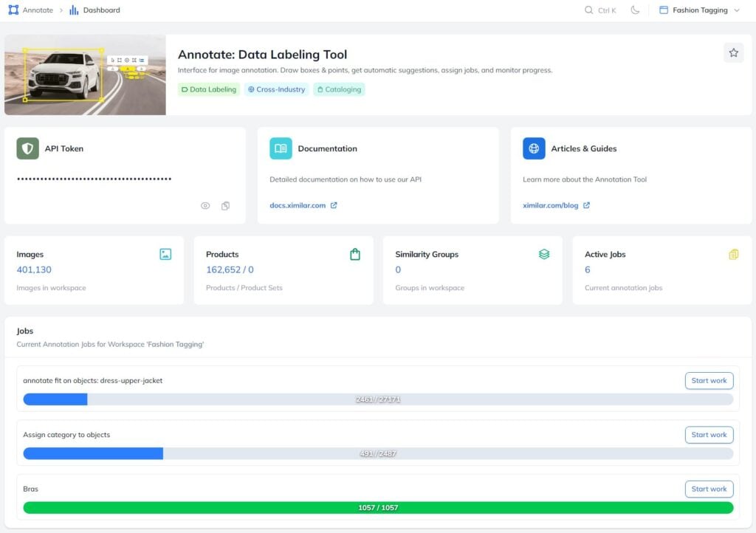
Task: Click the API Token shield icon
Action: [28, 148]
